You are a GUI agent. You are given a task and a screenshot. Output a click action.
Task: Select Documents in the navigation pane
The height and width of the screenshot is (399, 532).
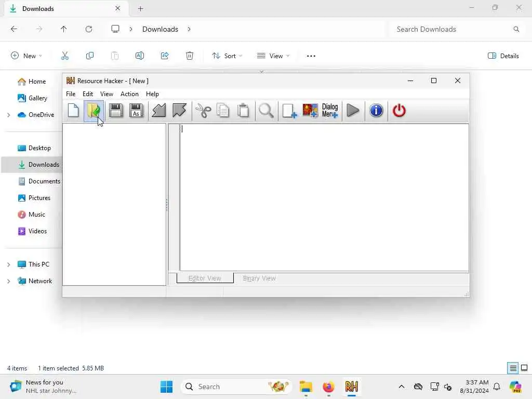39,181
